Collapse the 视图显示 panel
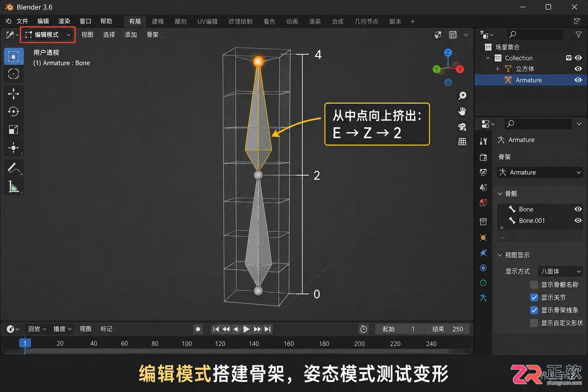Image resolution: width=588 pixels, height=392 pixels. (x=500, y=255)
